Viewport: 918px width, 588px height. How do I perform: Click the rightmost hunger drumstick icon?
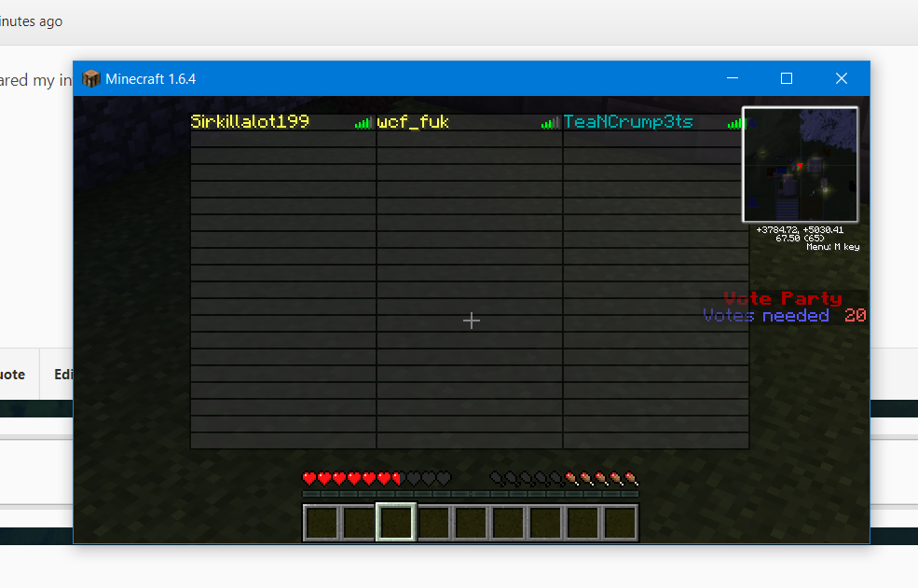click(631, 479)
